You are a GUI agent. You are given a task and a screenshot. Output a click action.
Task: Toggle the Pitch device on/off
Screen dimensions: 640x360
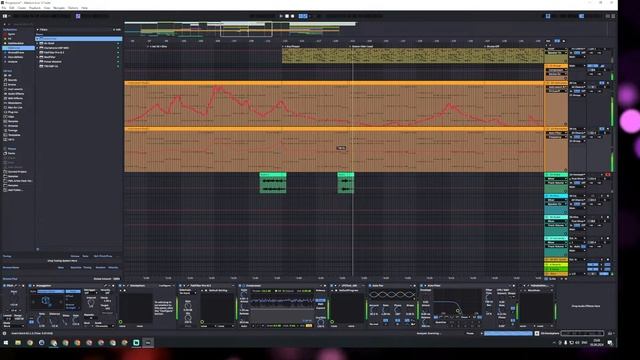point(4,286)
